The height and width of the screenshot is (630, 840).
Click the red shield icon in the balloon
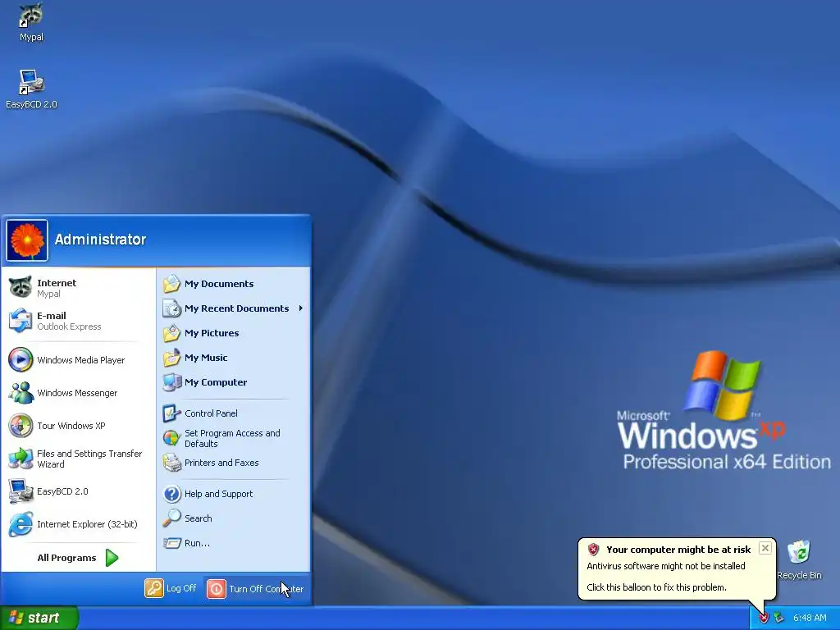click(x=593, y=549)
